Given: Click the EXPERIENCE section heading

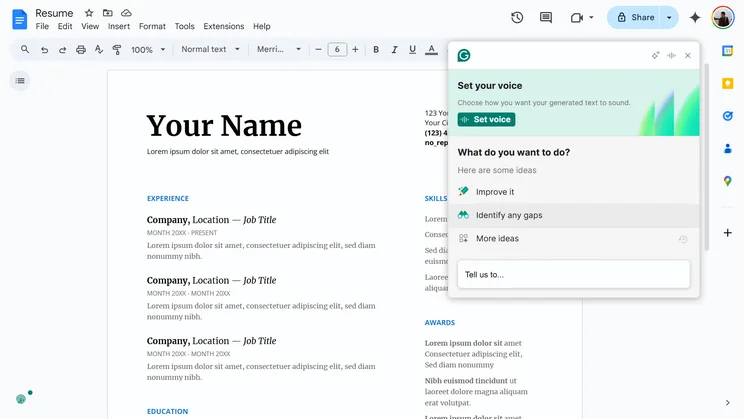Looking at the screenshot, I should click(x=167, y=198).
